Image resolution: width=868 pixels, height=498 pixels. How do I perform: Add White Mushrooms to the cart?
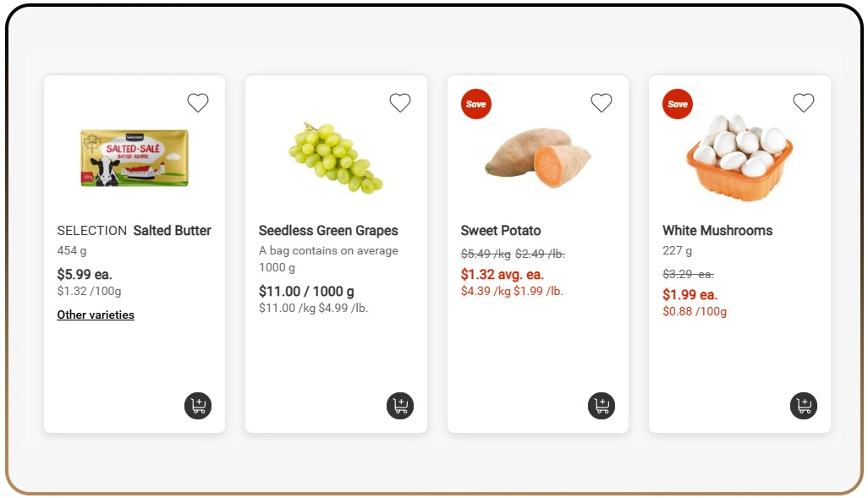coord(804,406)
